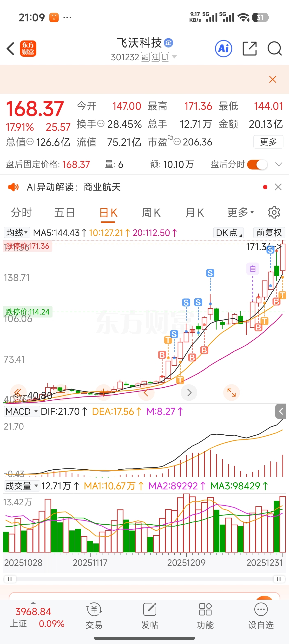Open 发帖 post icon

(x=150, y=616)
